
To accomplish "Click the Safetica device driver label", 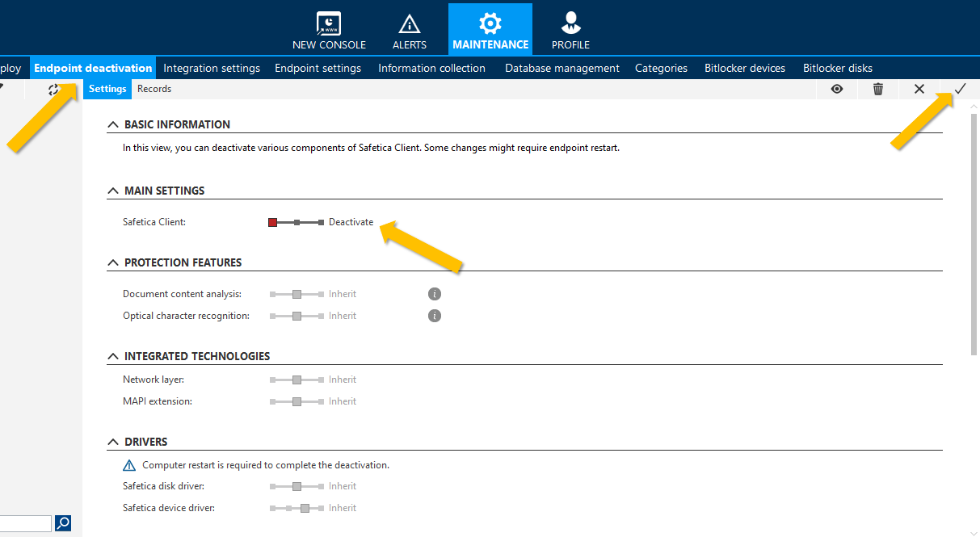I will click(169, 508).
